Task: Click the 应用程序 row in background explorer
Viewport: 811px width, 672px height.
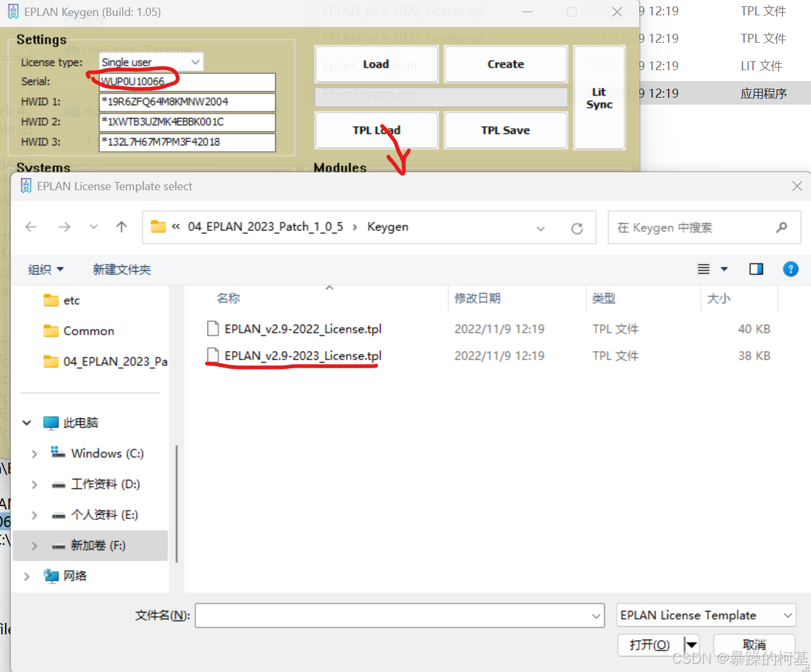Action: coord(725,93)
